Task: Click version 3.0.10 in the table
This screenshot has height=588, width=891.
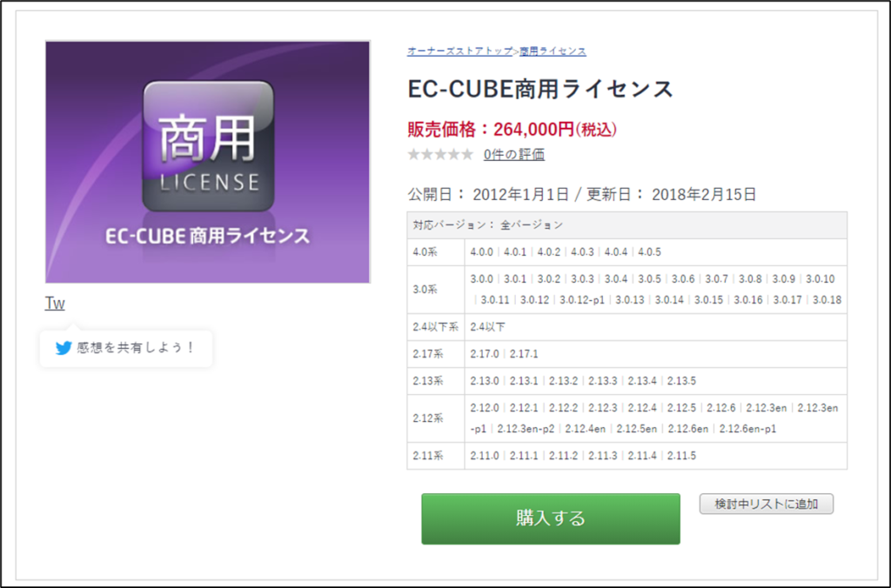Action: click(821, 279)
